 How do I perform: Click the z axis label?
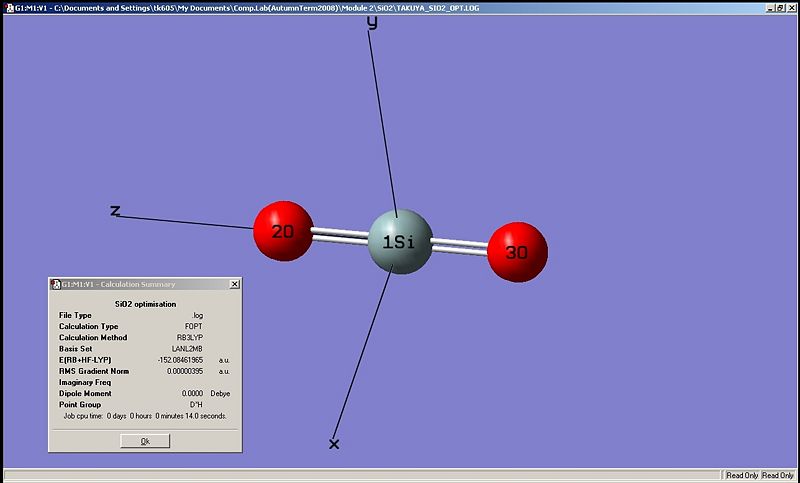(x=116, y=211)
